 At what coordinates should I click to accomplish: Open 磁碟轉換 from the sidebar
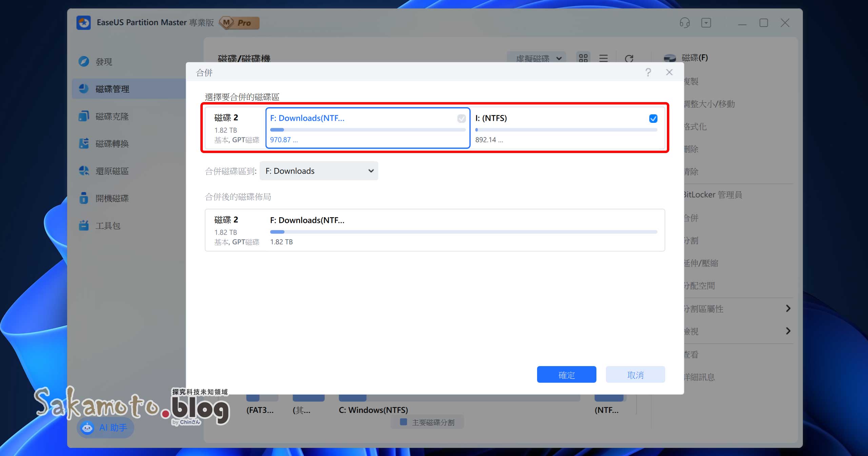pos(112,144)
